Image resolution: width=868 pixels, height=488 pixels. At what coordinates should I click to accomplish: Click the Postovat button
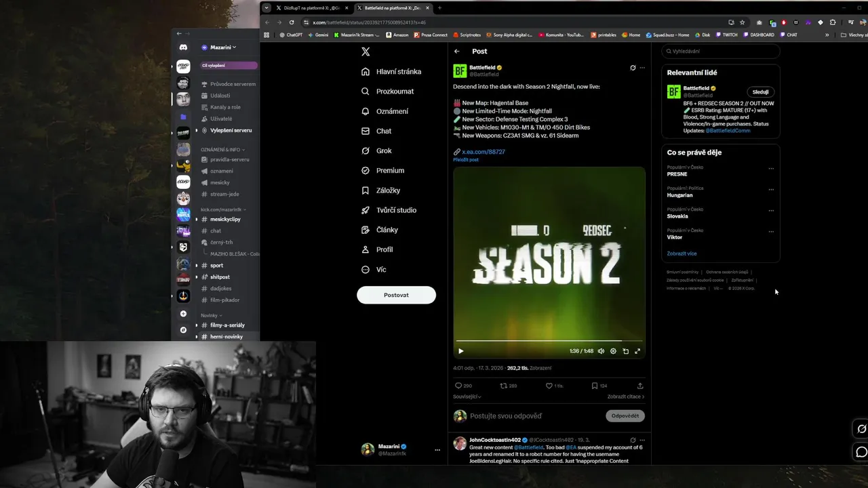point(396,295)
